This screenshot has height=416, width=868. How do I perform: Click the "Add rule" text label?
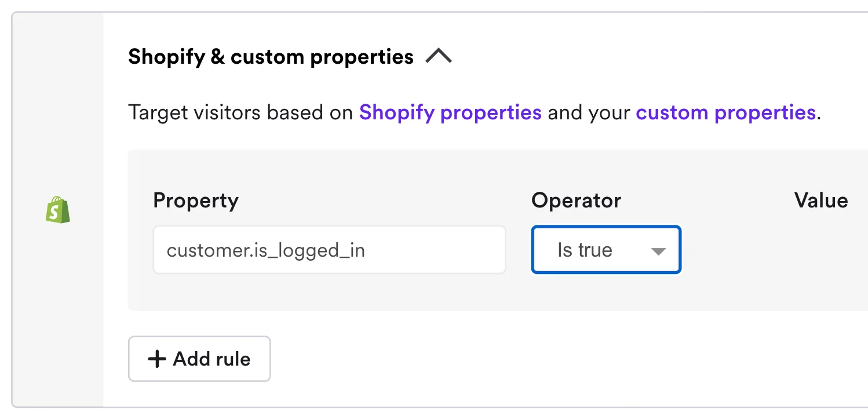click(x=211, y=359)
